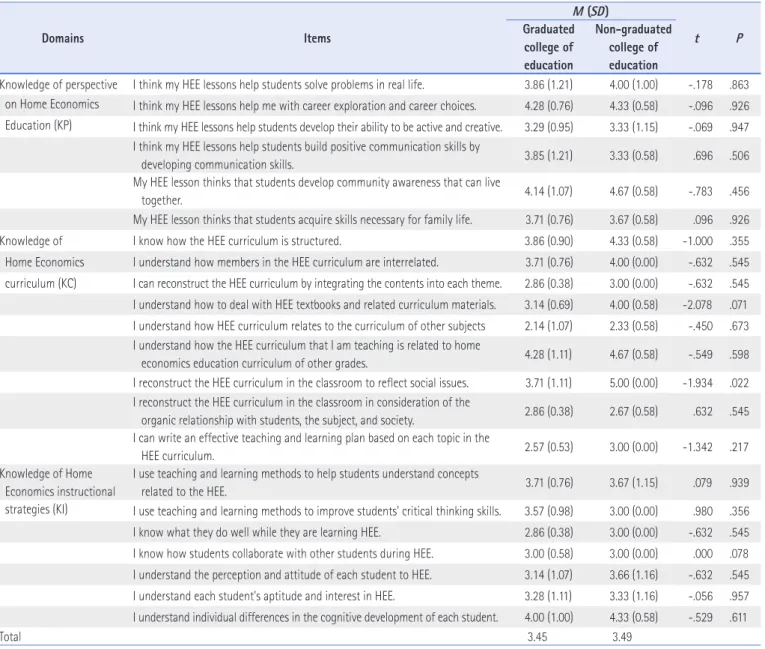
Task: Click the Total value 3.45
Action: pos(537,637)
